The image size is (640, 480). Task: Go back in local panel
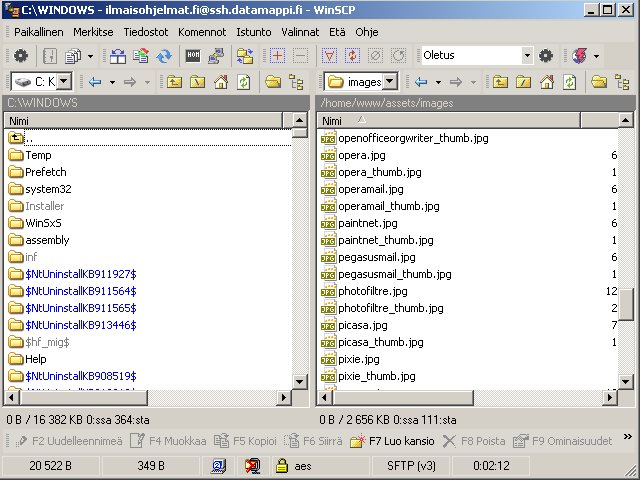point(95,82)
